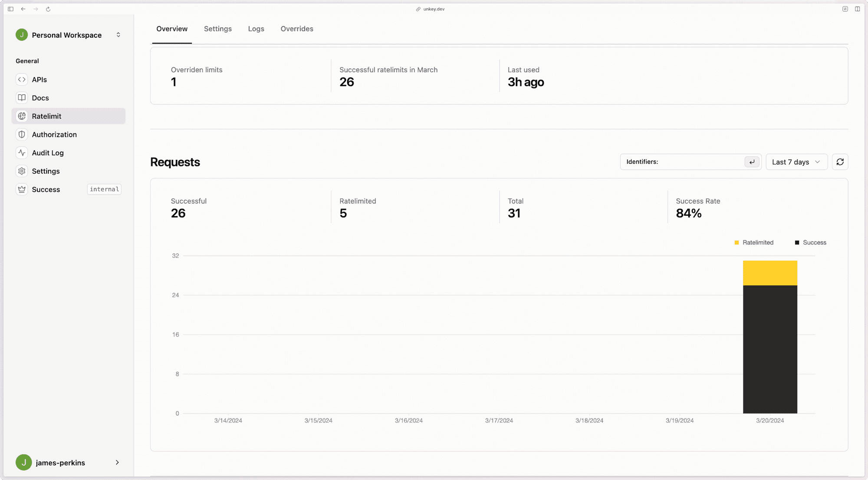Expand the Personal Workspace menu
The width and height of the screenshot is (868, 480).
[118, 35]
